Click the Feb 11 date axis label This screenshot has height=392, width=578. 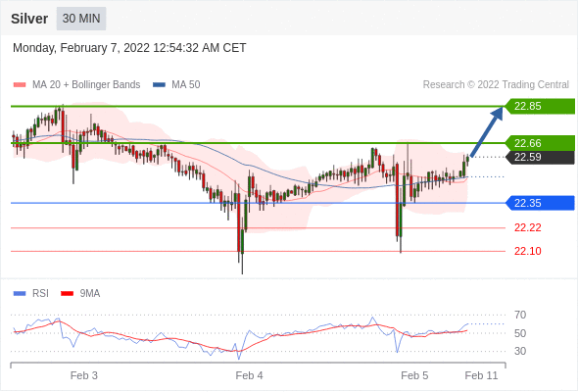click(481, 375)
